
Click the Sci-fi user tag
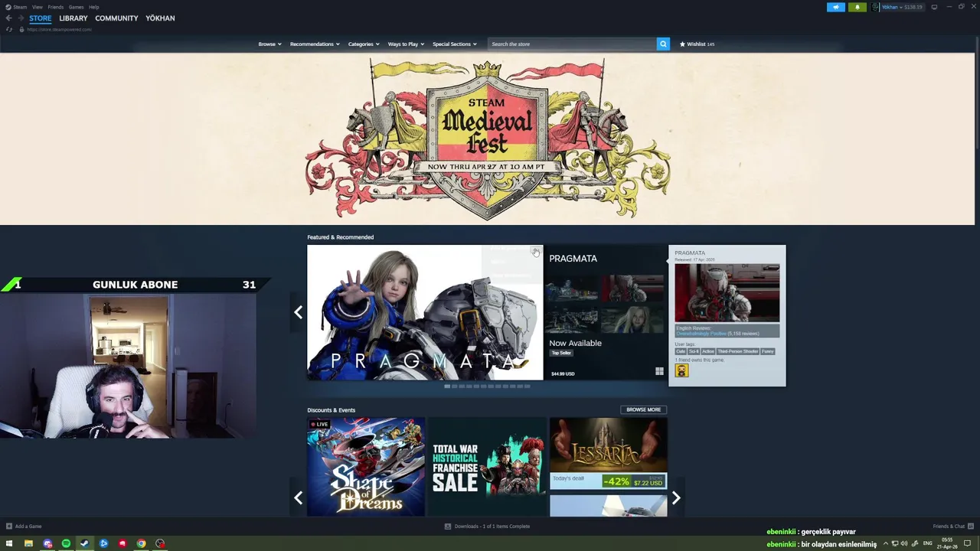[693, 351]
